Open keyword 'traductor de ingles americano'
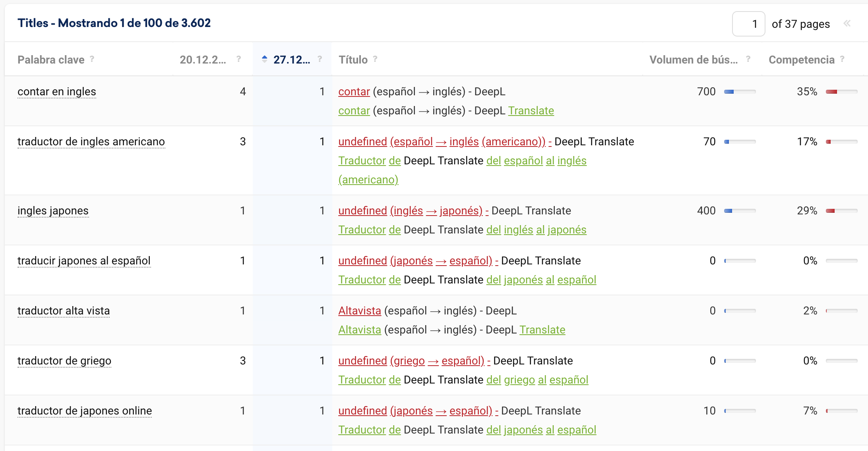The image size is (868, 451). pyautogui.click(x=91, y=142)
